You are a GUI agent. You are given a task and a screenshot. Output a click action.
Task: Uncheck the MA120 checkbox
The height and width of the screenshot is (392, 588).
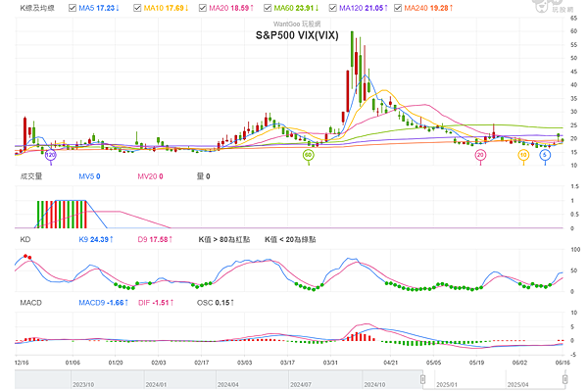click(x=332, y=8)
